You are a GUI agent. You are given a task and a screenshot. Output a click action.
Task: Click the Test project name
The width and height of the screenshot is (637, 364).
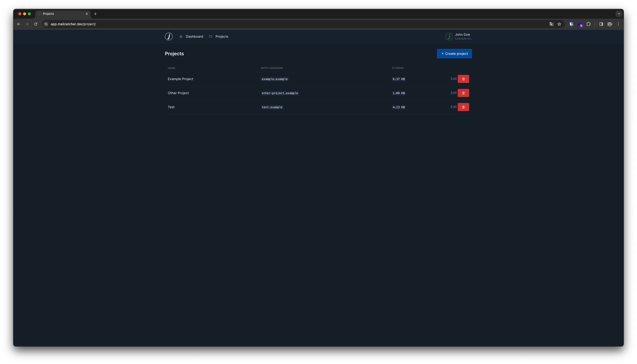pos(171,107)
